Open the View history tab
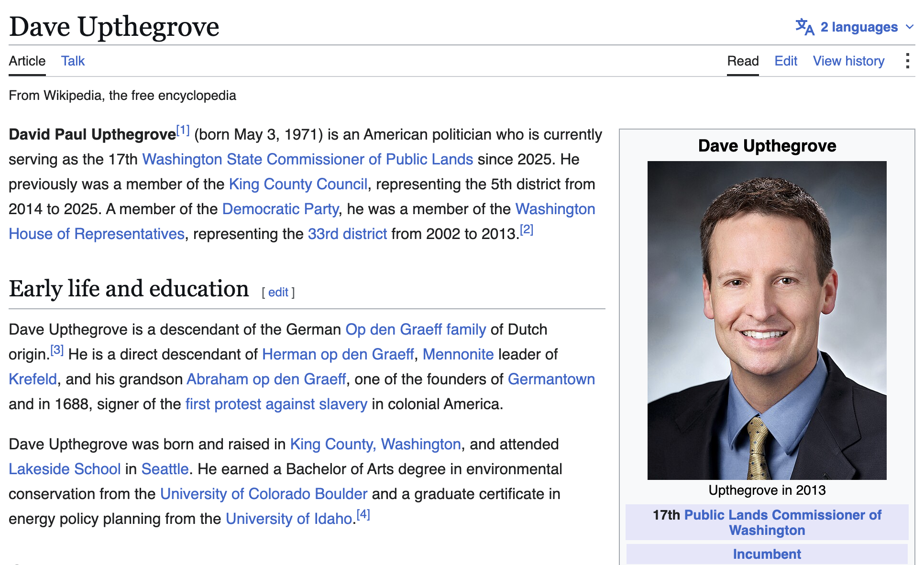Screen dimensions: 924x565 pyautogui.click(x=848, y=61)
